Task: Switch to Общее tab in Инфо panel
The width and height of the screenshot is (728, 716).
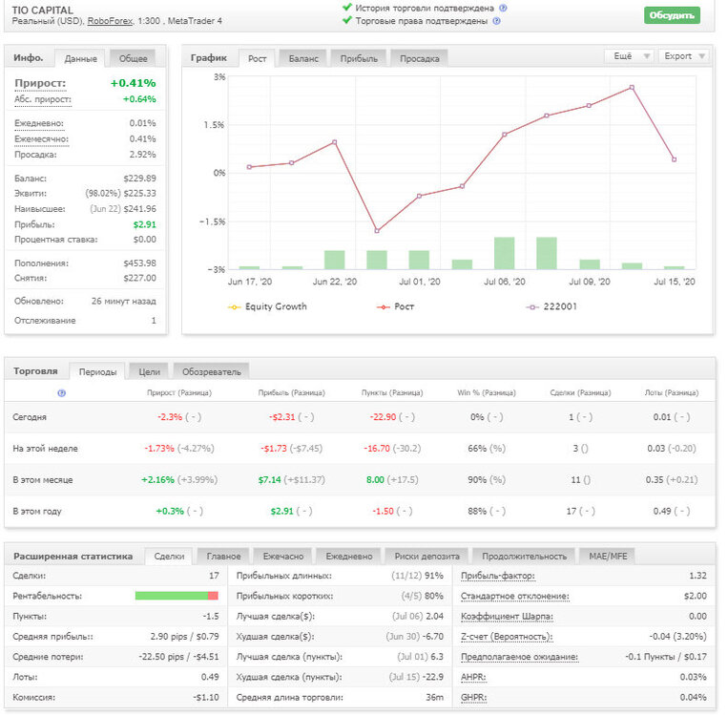Action: click(134, 58)
